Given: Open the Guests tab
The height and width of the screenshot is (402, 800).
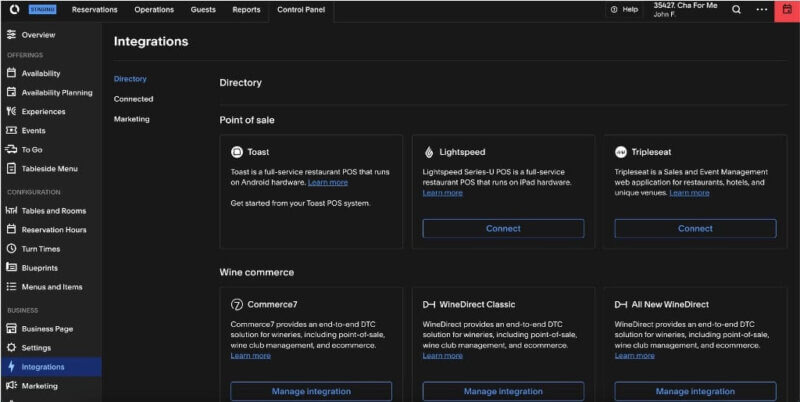Looking at the screenshot, I should (x=203, y=10).
